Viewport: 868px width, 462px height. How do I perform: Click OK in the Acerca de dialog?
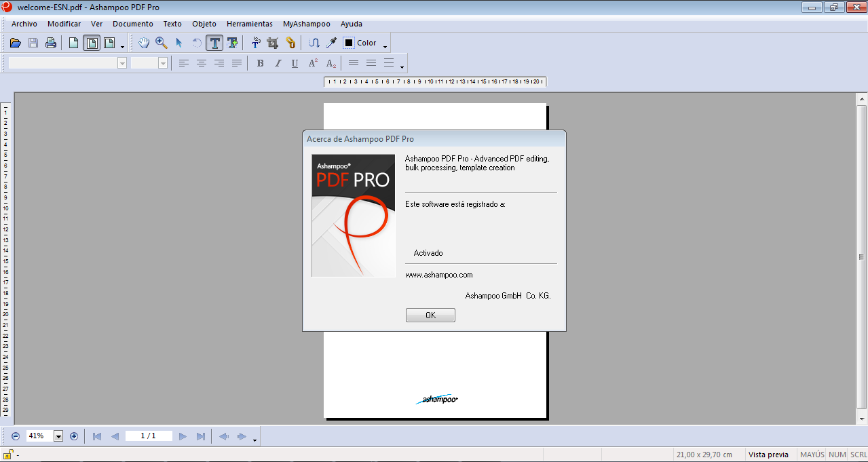pos(430,315)
